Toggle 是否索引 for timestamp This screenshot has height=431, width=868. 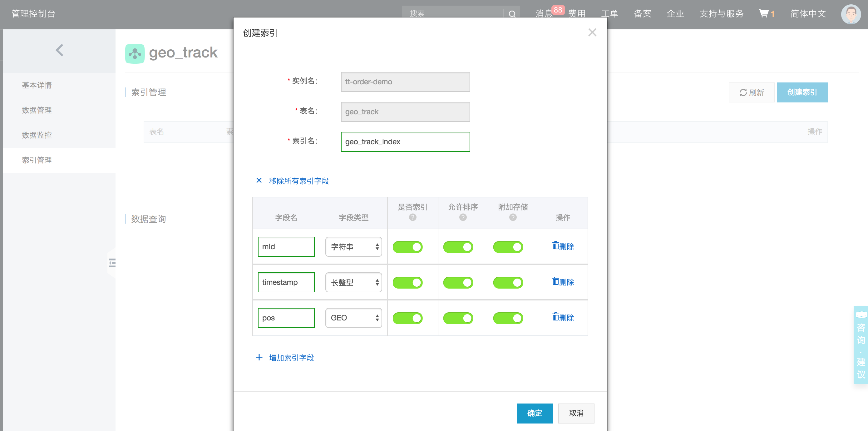pos(407,282)
